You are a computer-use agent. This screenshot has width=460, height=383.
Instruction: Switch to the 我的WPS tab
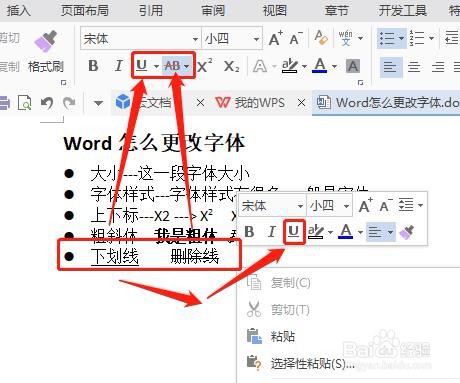[250, 103]
